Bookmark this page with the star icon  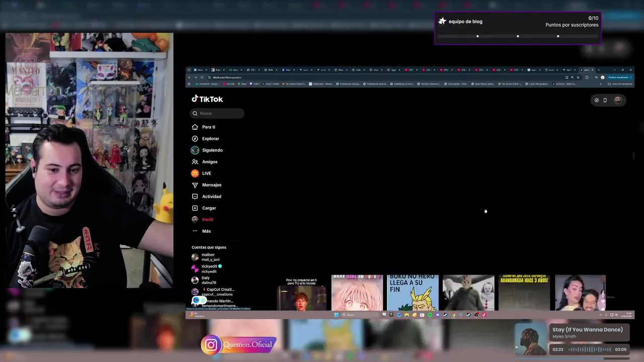(x=578, y=77)
